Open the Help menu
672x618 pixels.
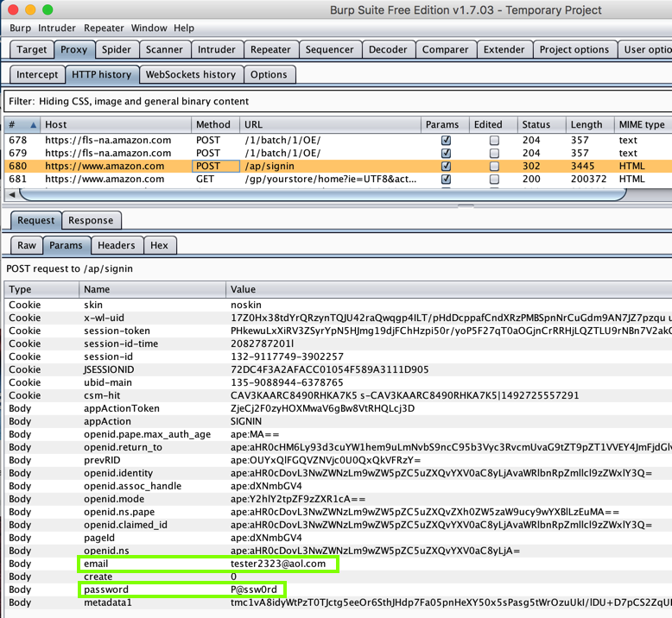(x=183, y=28)
